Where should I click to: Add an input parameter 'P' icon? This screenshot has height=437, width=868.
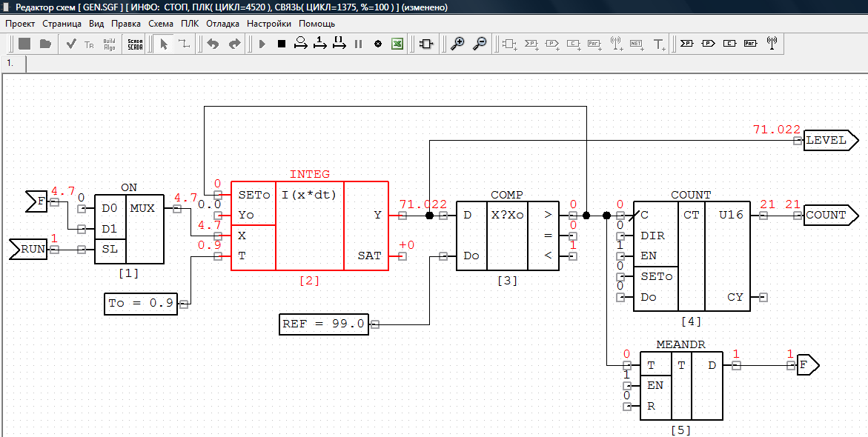[x=531, y=44]
